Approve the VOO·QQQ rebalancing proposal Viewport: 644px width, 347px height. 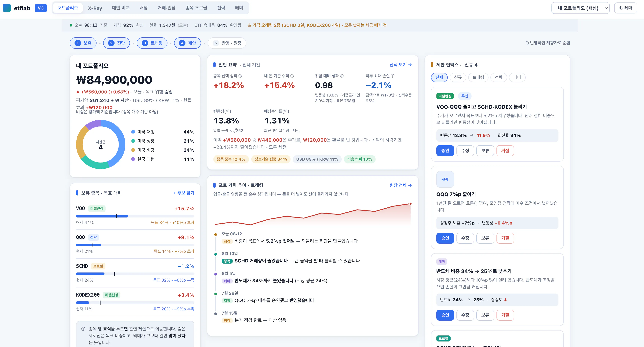[445, 151]
